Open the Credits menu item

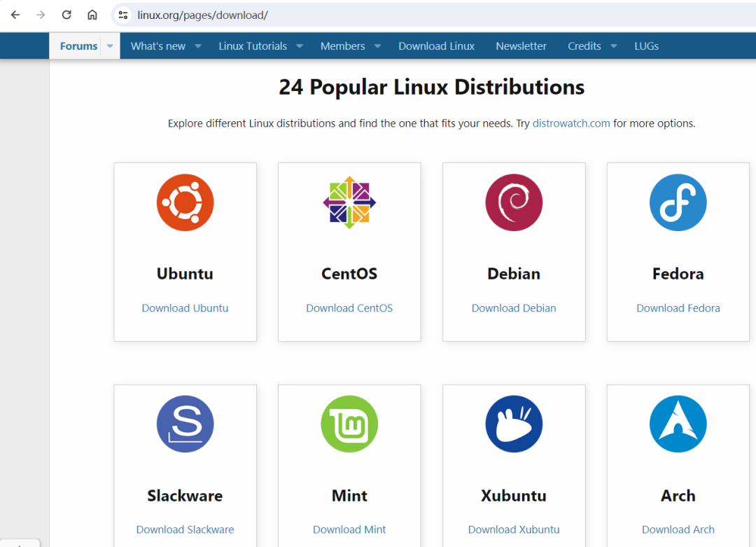click(584, 46)
